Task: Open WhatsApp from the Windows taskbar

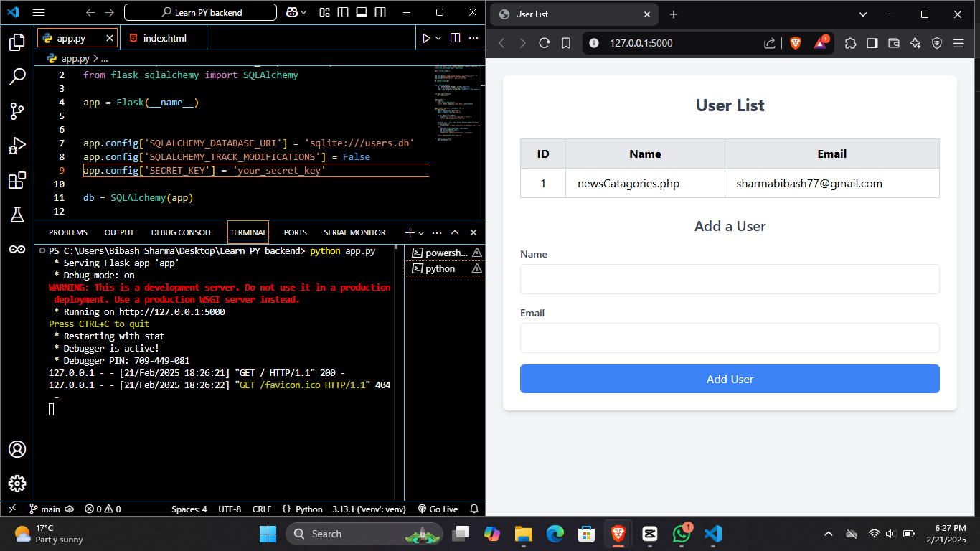Action: click(x=681, y=534)
